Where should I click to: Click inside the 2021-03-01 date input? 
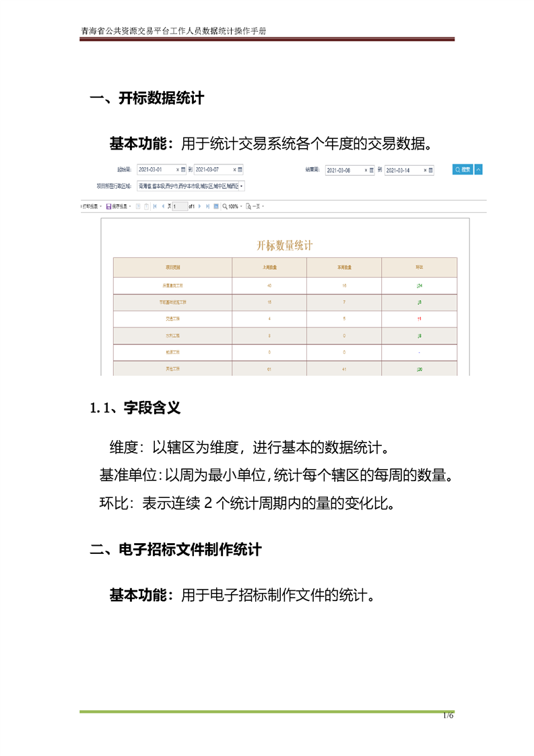click(x=156, y=170)
